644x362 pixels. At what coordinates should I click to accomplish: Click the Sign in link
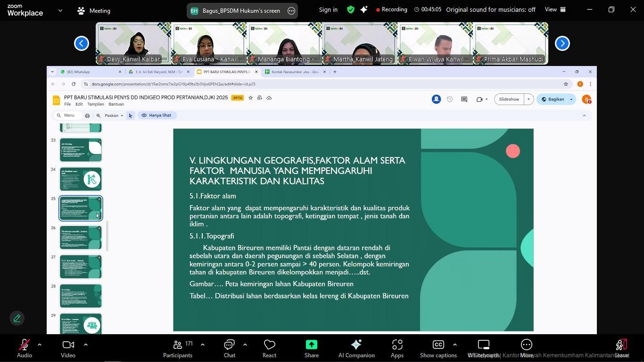[x=328, y=9]
